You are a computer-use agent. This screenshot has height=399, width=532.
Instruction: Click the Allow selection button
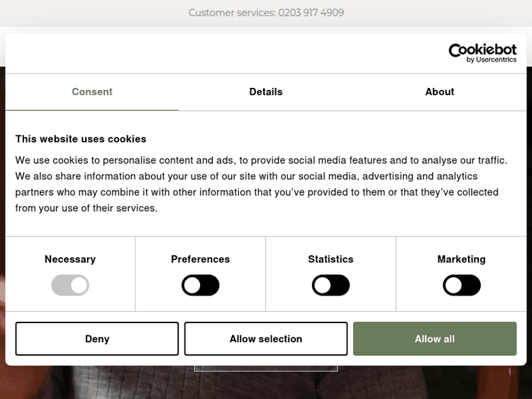pyautogui.click(x=266, y=339)
